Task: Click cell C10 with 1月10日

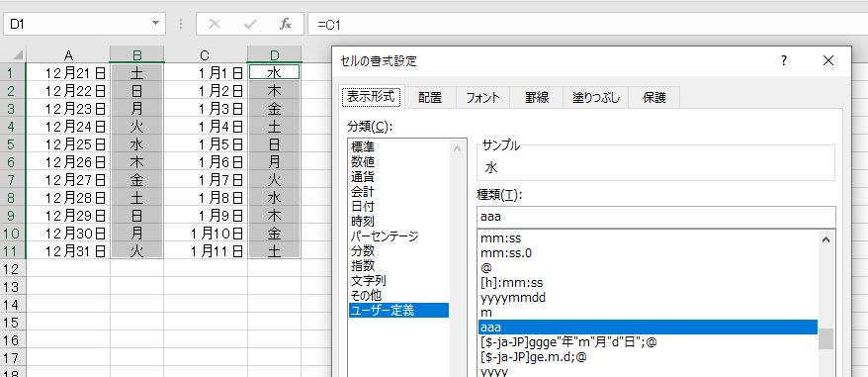Action: tap(206, 233)
